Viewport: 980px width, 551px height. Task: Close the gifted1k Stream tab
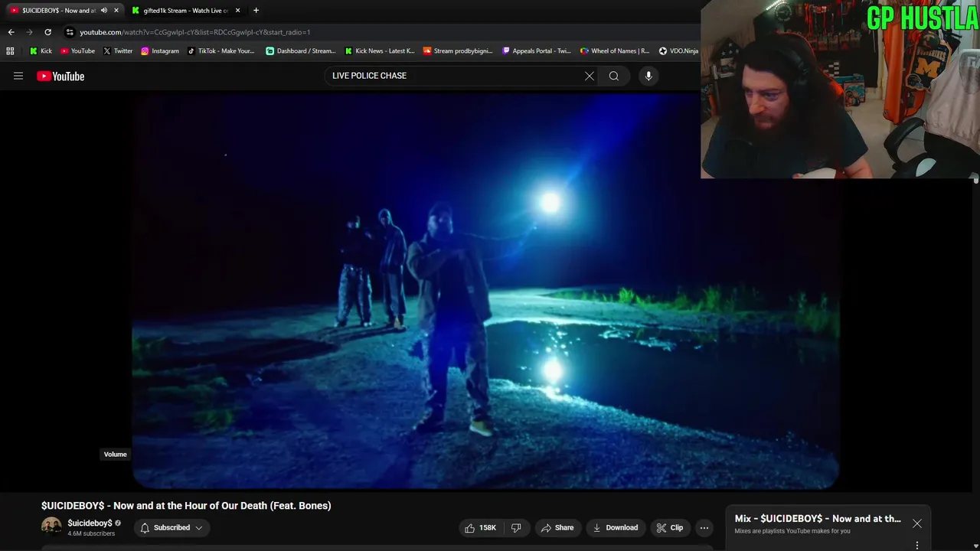tap(238, 11)
